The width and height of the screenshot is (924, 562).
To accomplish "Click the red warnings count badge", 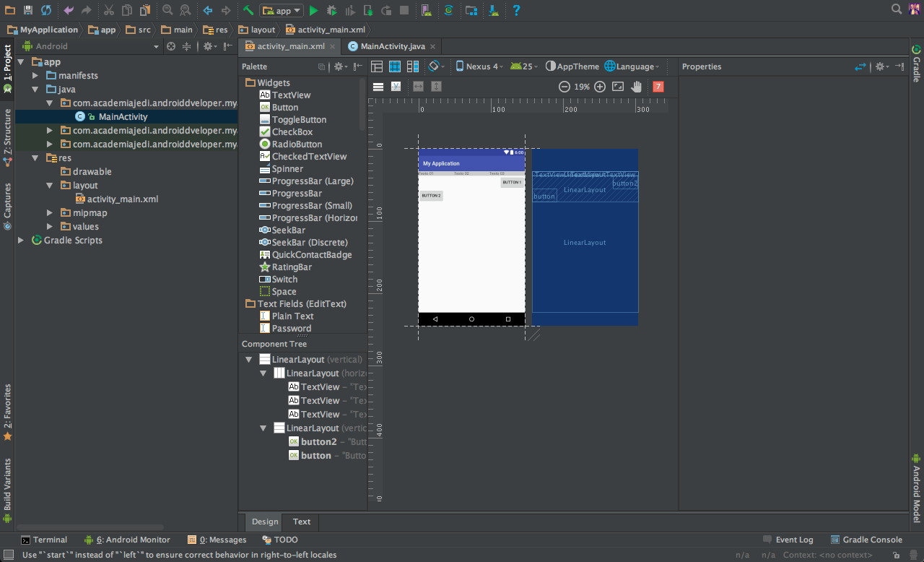I will (x=658, y=87).
